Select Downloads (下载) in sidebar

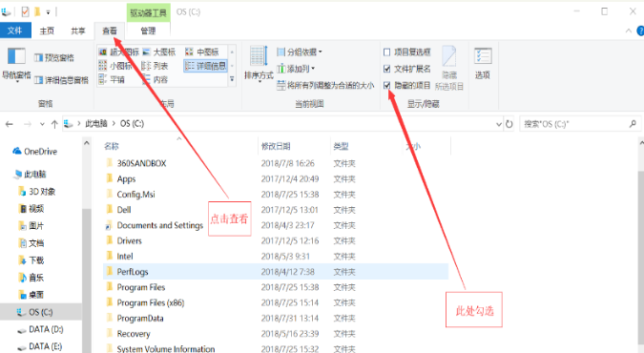tap(31, 260)
